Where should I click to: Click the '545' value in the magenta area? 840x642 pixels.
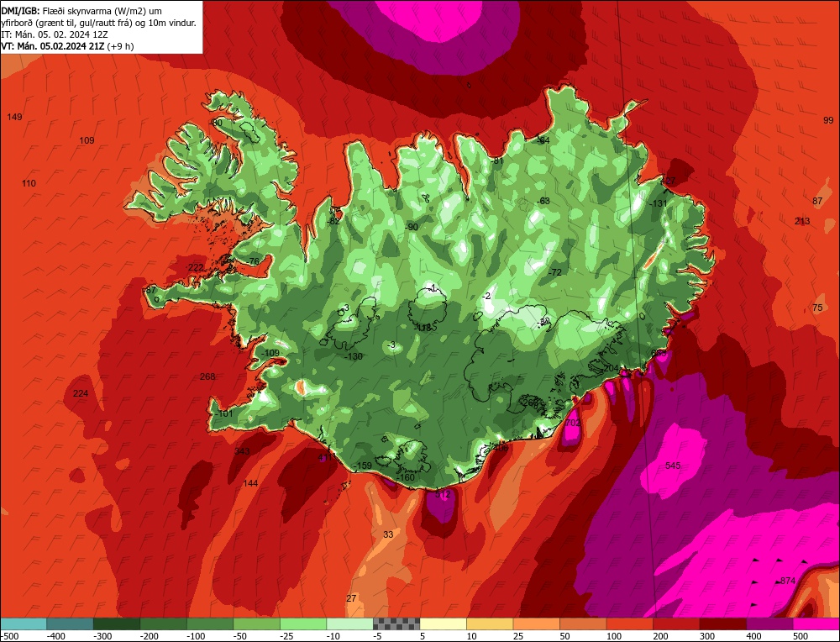(673, 466)
